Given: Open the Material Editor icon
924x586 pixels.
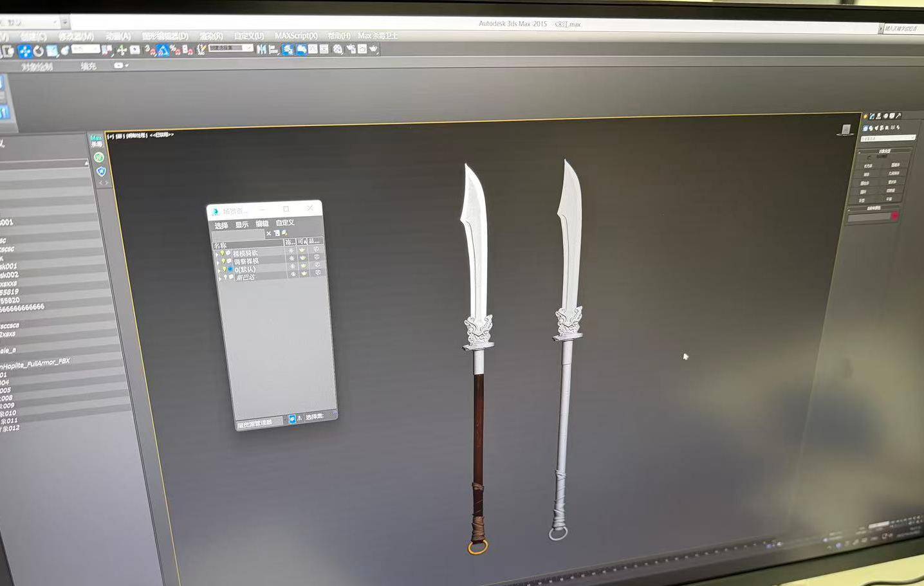Looking at the screenshot, I should pos(338,49).
